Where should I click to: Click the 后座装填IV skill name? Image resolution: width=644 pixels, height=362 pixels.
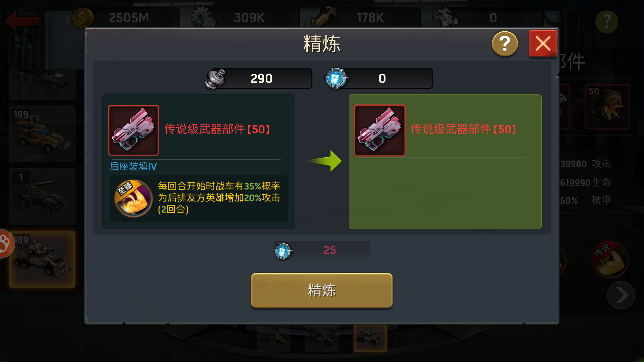click(x=133, y=166)
